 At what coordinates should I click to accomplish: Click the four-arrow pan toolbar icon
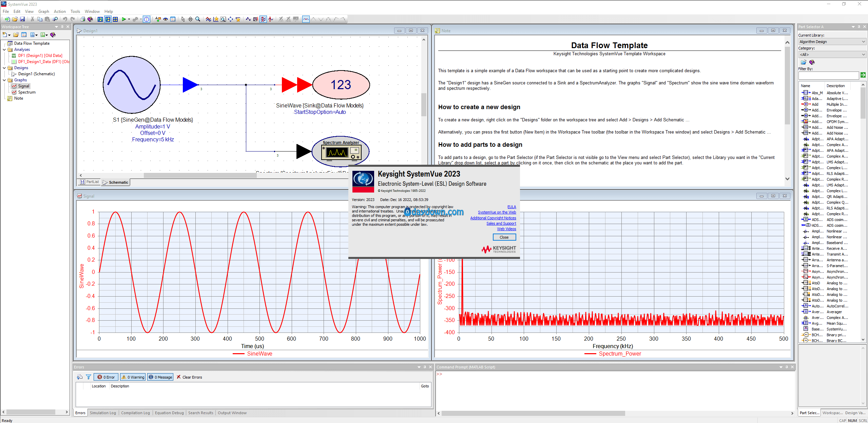point(231,19)
